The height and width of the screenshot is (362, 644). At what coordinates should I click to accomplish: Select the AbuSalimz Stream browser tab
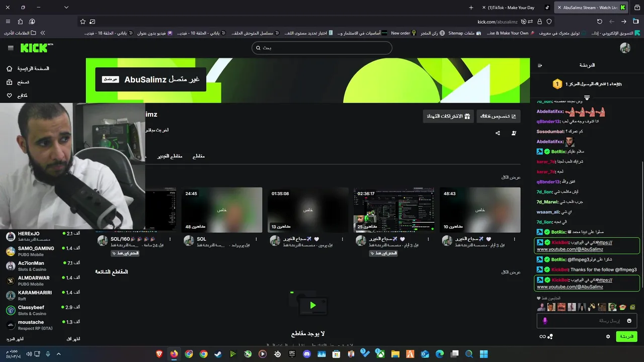click(x=591, y=8)
